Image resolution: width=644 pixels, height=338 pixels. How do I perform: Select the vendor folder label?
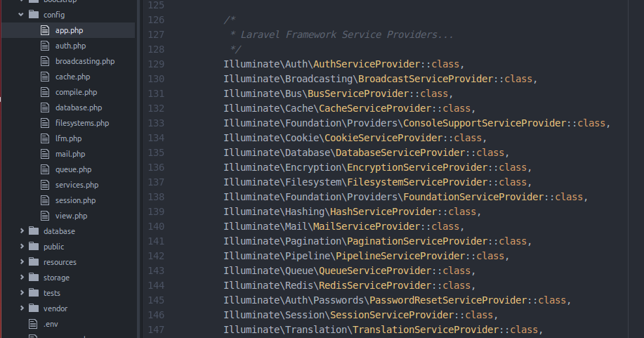(x=55, y=308)
